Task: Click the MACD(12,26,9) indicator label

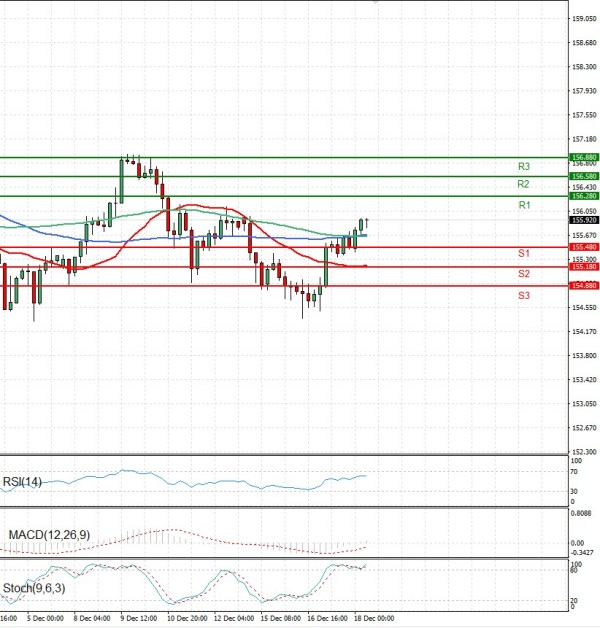Action: tap(49, 535)
